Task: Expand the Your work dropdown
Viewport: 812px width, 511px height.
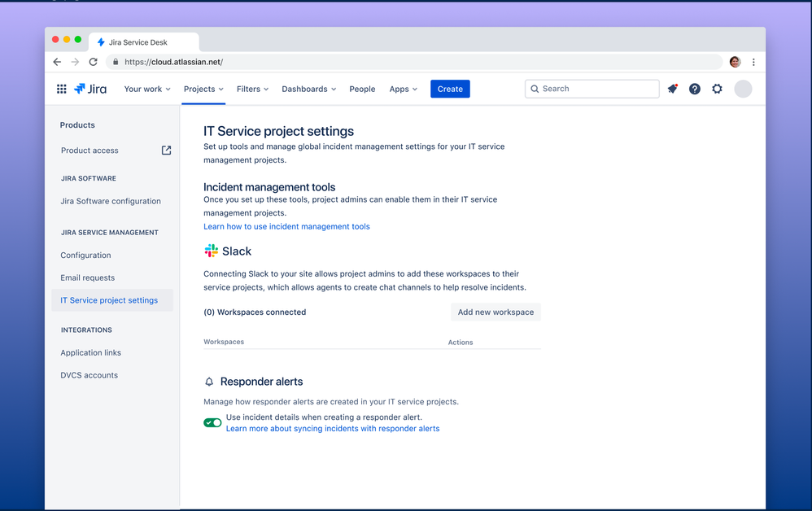Action: point(147,89)
